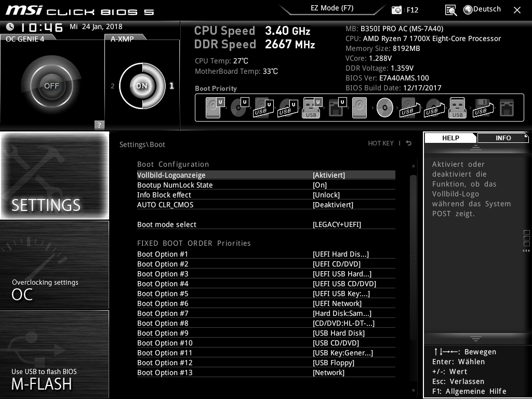This screenshot has width=532, height=399.
Task: Change Vollbild-Logoanzeige value [Aktiviert]
Action: 328,175
